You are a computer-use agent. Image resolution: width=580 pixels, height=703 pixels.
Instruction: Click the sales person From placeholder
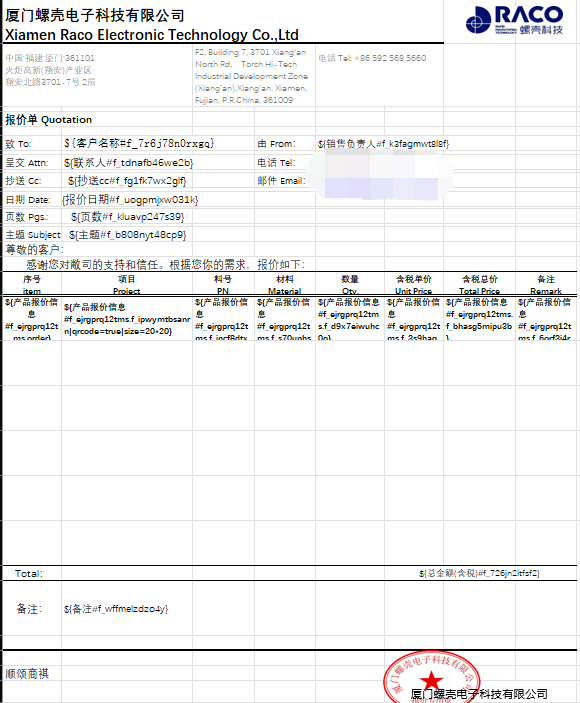pyautogui.click(x=383, y=144)
